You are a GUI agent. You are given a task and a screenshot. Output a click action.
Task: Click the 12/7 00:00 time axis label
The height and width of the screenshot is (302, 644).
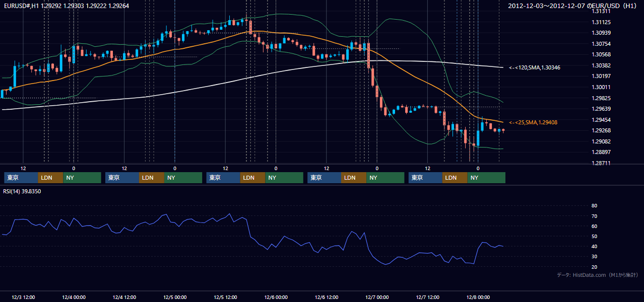377,297
